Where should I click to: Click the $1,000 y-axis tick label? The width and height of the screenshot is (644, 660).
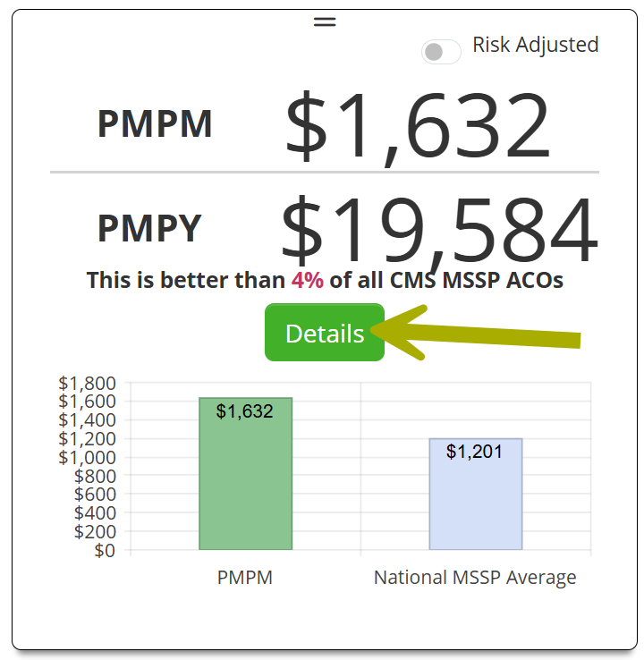tap(87, 457)
